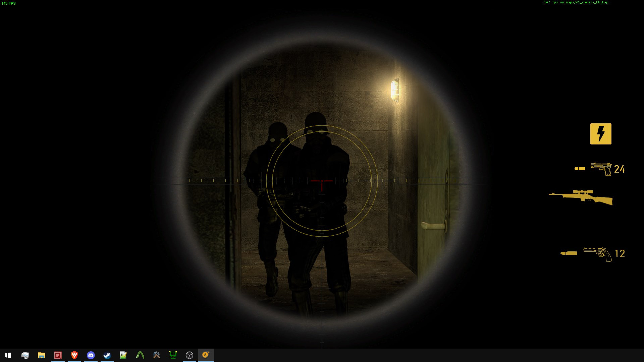Open Steam from the taskbar
The width and height of the screenshot is (644, 362).
[107, 355]
